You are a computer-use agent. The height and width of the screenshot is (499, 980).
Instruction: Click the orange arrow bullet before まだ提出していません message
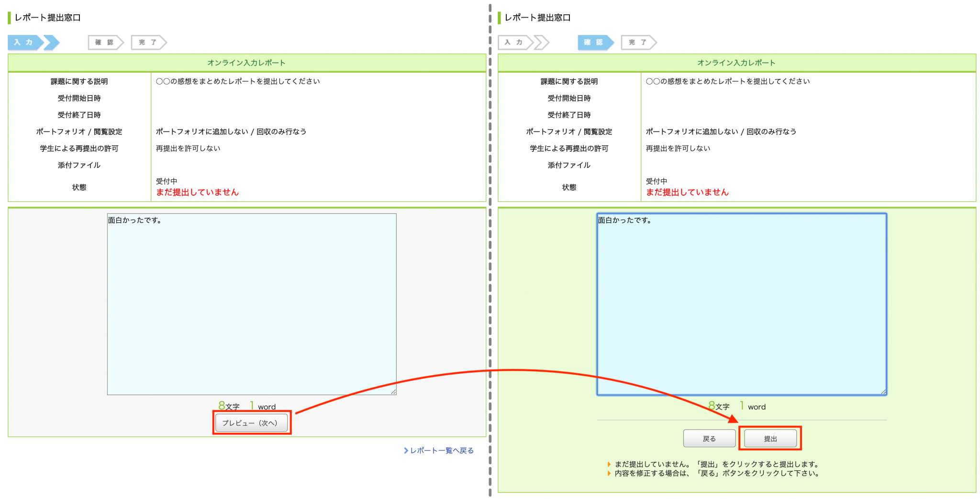coord(609,464)
